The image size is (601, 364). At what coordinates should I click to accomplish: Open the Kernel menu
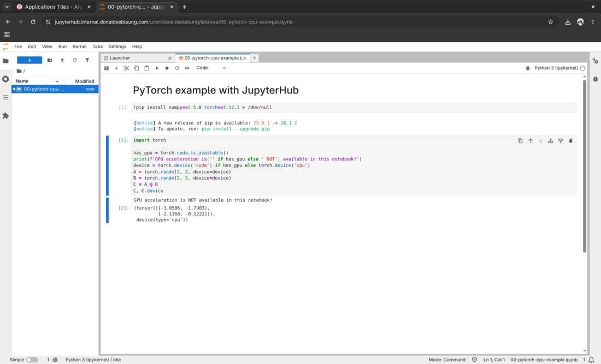tap(79, 47)
